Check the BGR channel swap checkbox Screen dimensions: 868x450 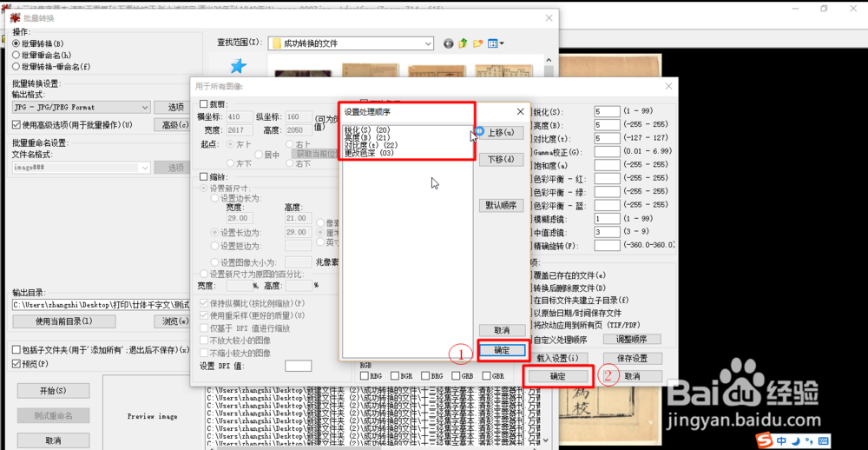tap(395, 376)
